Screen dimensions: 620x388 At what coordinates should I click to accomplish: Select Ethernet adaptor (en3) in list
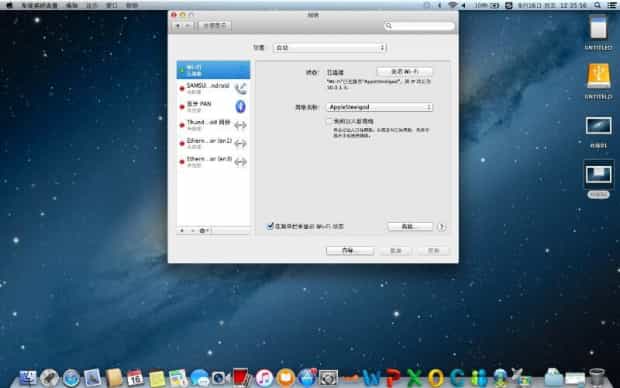pos(213,161)
